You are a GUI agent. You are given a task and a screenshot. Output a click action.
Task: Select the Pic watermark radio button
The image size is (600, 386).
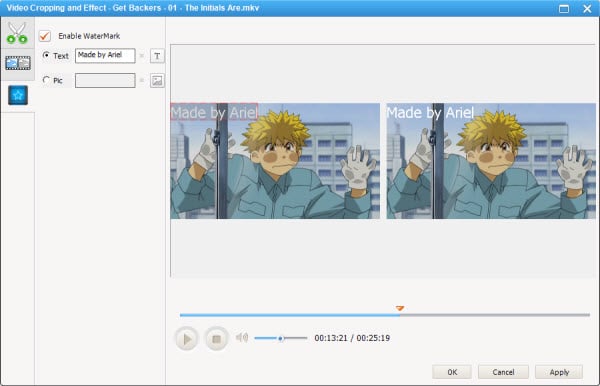[x=46, y=80]
